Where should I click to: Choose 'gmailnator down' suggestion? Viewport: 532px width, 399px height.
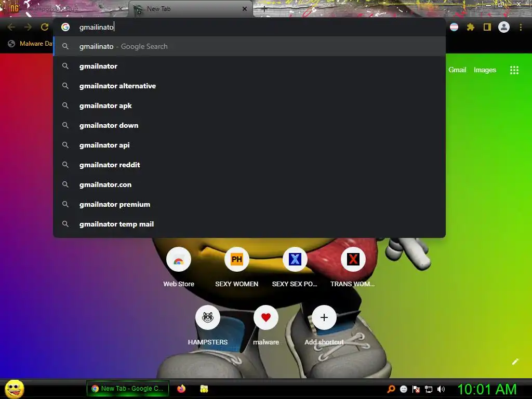(249, 125)
